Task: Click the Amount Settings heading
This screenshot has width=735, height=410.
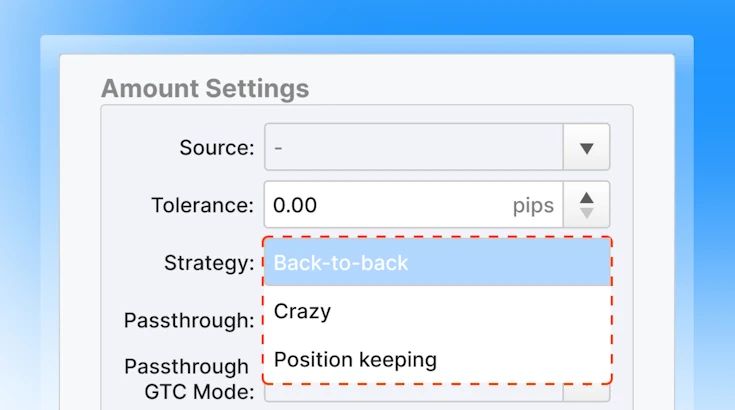Action: (x=205, y=88)
